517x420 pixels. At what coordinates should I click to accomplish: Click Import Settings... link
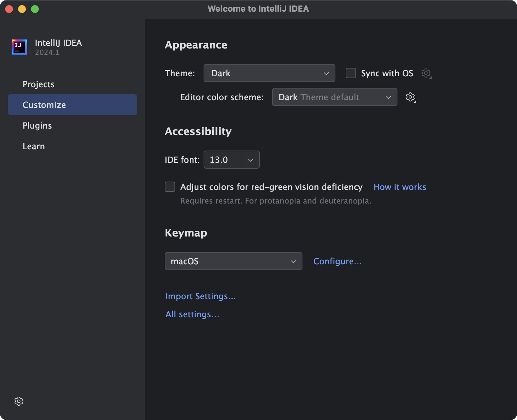click(x=201, y=296)
